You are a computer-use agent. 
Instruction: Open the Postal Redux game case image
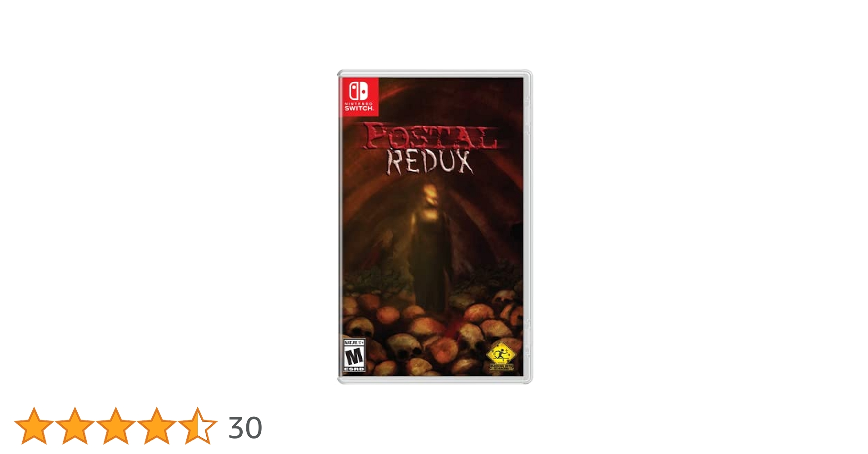(x=434, y=227)
